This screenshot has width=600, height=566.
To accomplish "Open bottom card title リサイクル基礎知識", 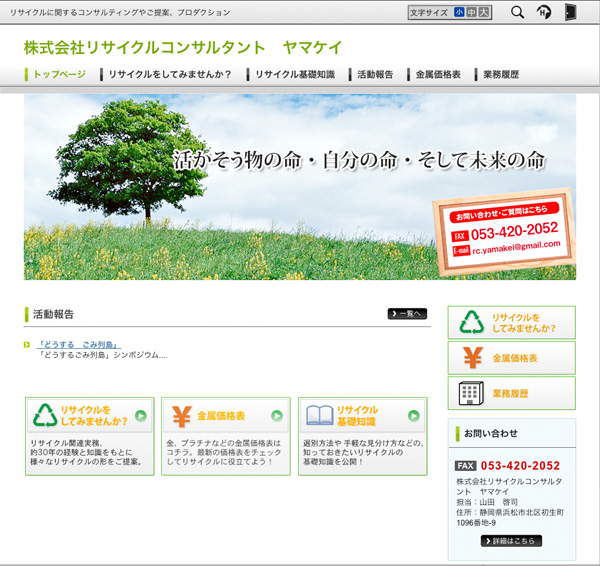I will pyautogui.click(x=357, y=416).
